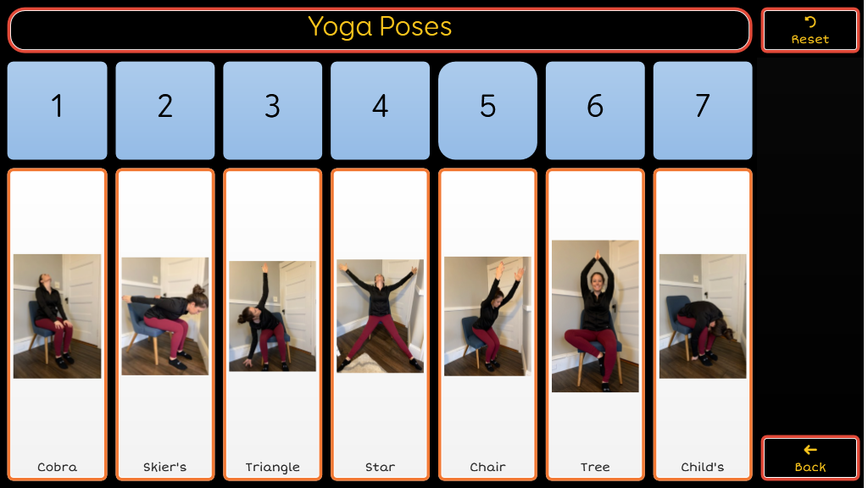This screenshot has width=868, height=488.
Task: Select the Child's pose photo
Action: 703,317
